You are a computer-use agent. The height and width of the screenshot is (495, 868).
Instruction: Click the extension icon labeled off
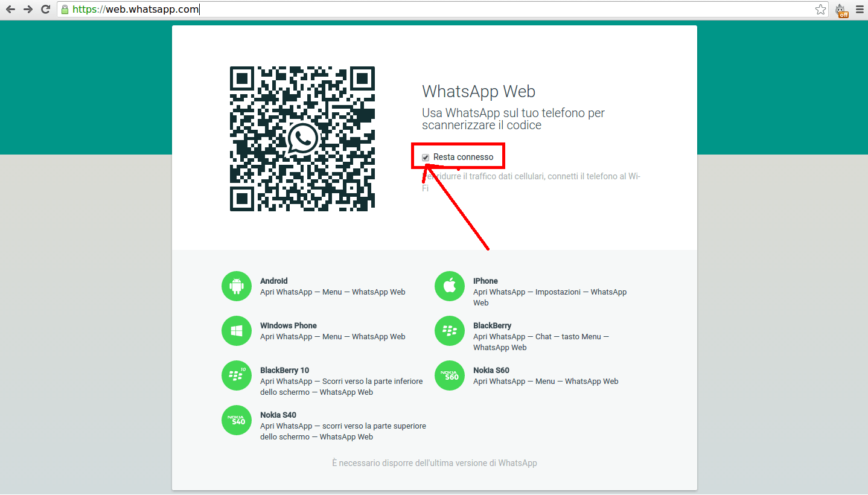pos(841,10)
